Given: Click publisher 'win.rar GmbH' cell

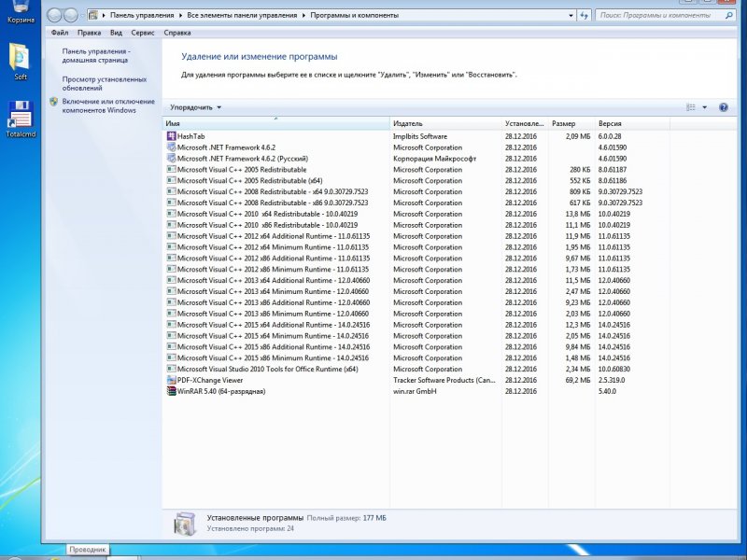Looking at the screenshot, I should (x=415, y=391).
